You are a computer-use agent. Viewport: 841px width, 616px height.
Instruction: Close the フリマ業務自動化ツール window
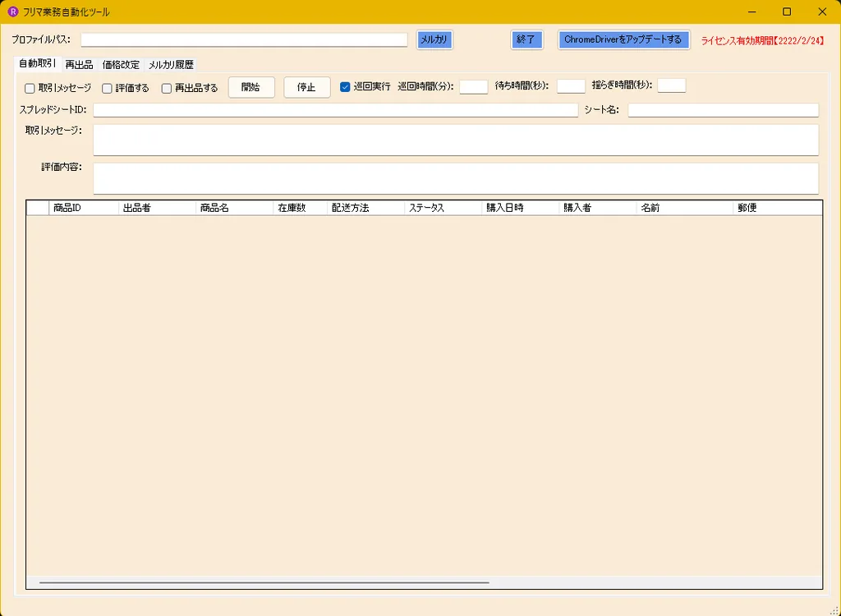click(822, 11)
